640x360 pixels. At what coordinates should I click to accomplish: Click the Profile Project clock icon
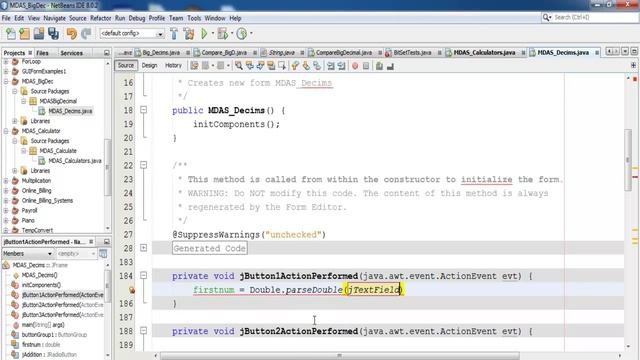pos(242,33)
